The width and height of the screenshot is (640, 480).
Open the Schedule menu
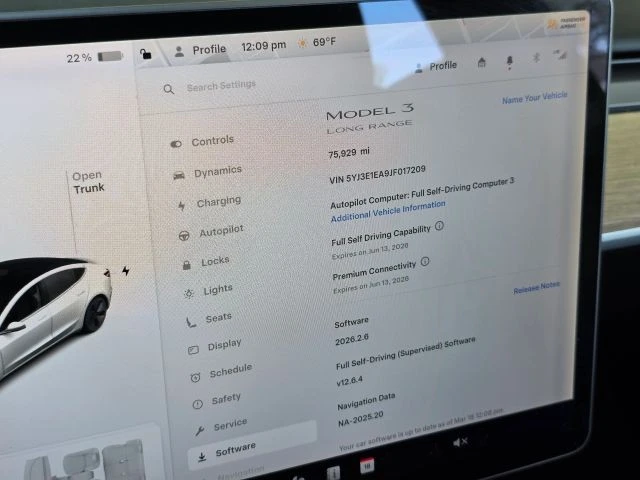coord(221,373)
